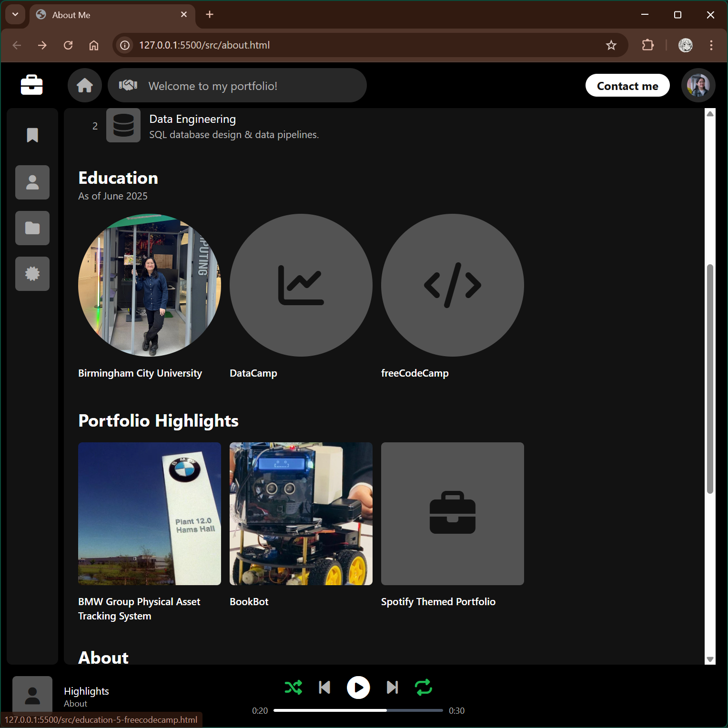Skip to the next track
The height and width of the screenshot is (728, 728).
392,688
